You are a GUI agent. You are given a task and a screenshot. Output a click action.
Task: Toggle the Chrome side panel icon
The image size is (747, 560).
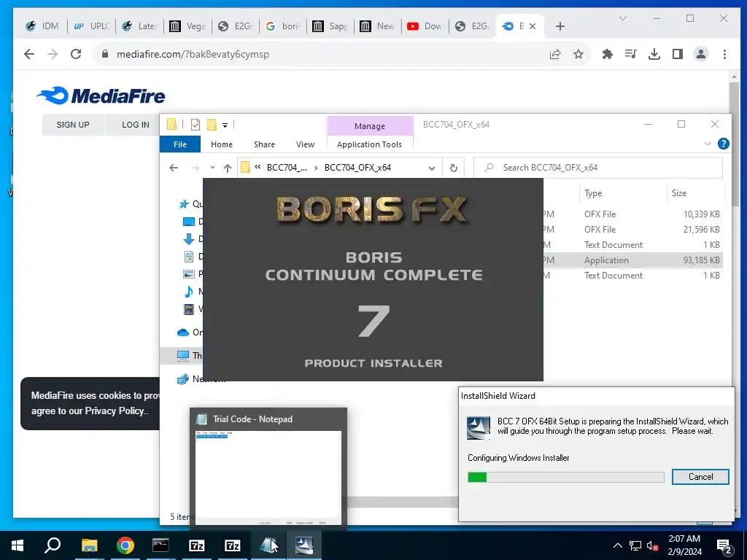(x=678, y=54)
